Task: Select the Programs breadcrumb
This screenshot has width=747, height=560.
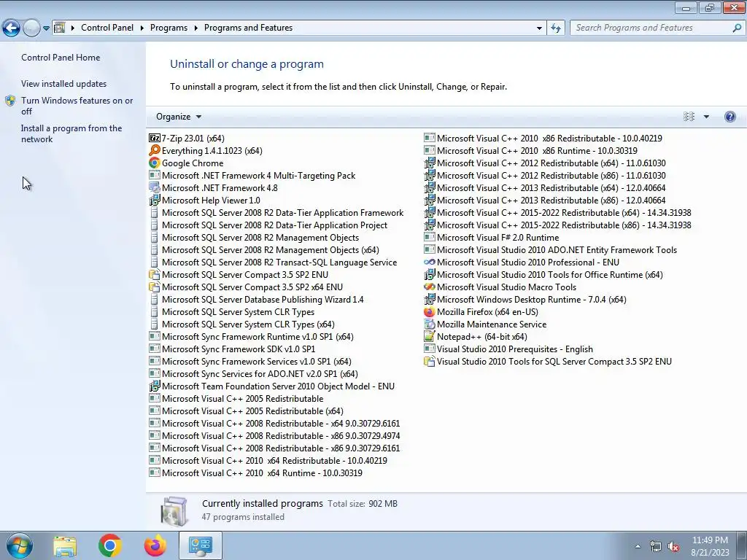Action: (169, 28)
